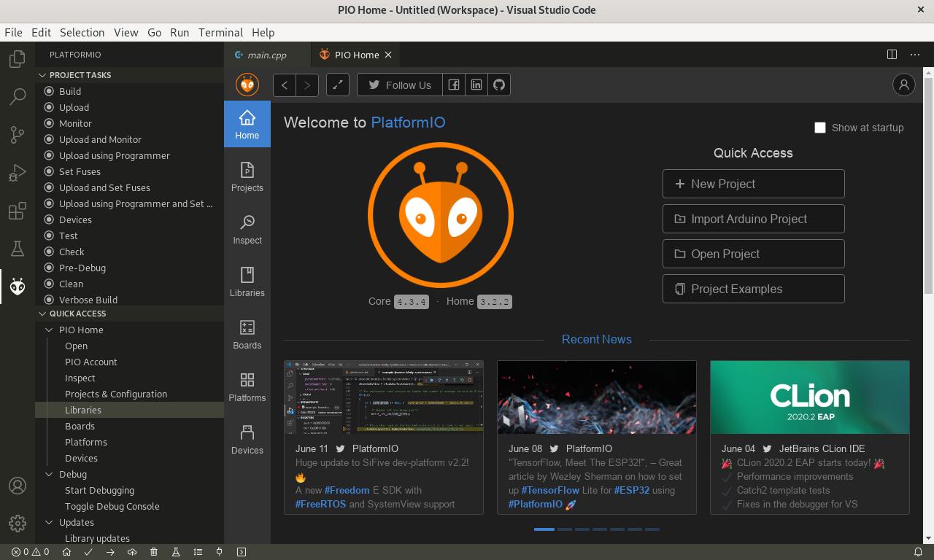Image resolution: width=934 pixels, height=560 pixels.
Task: Open the Selection menu
Action: click(82, 32)
